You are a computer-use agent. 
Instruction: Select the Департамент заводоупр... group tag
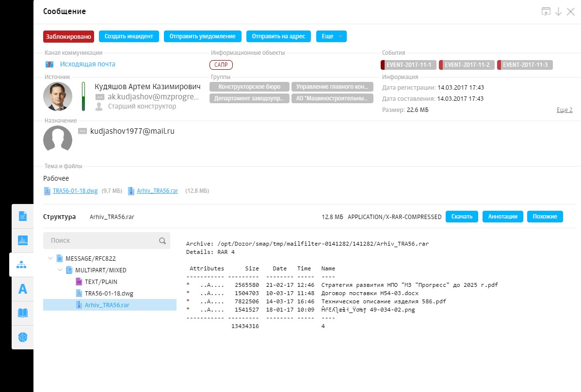(x=249, y=98)
